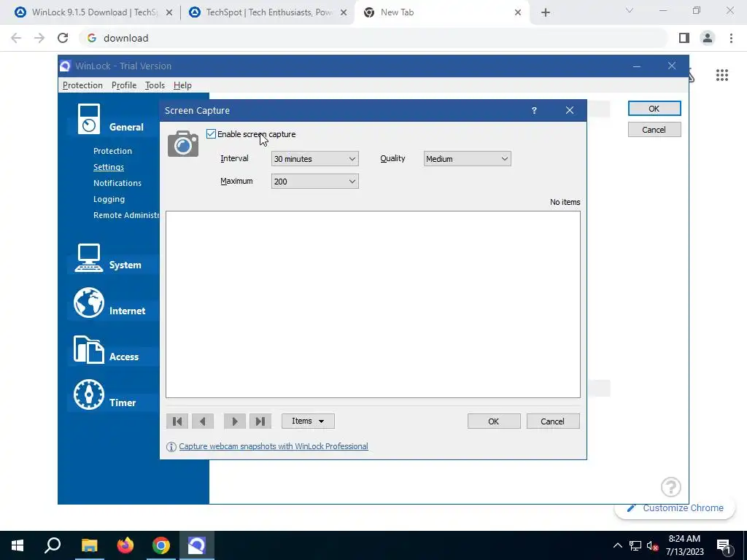Select the Access documents icon
The image size is (747, 560).
88,349
